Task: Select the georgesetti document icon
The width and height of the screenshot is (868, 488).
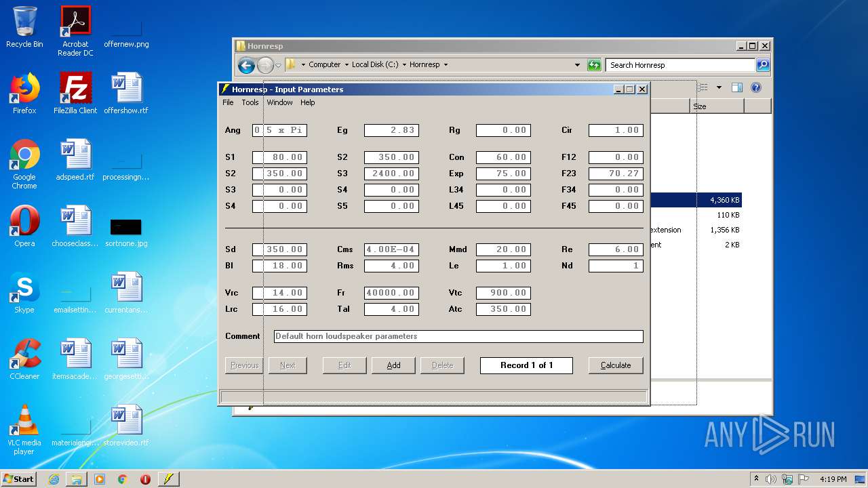Action: (126, 359)
